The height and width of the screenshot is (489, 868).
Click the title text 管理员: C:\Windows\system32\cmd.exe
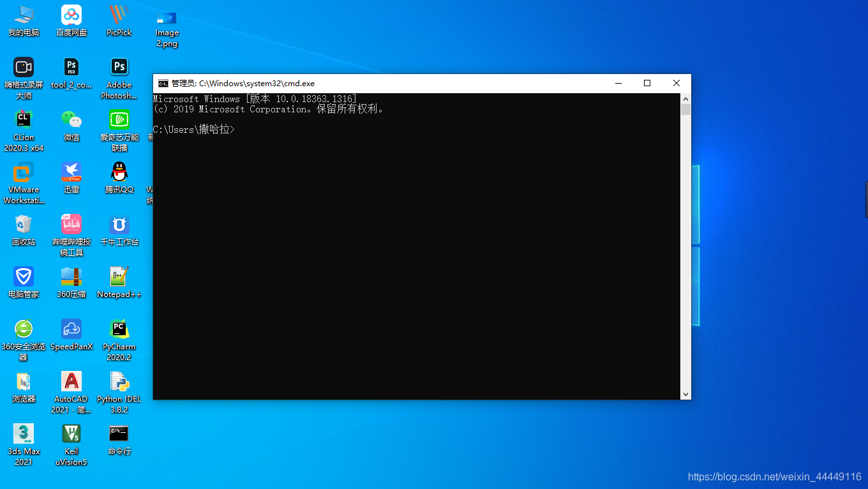coord(243,84)
